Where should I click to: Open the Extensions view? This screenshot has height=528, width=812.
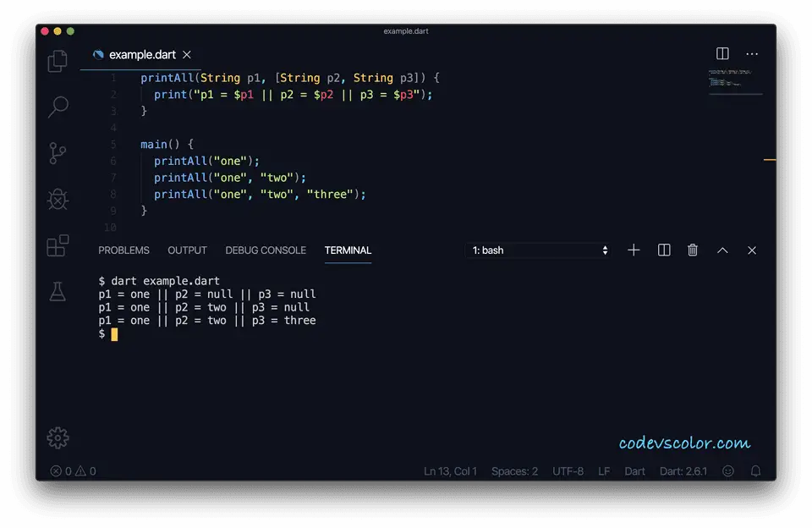(58, 245)
